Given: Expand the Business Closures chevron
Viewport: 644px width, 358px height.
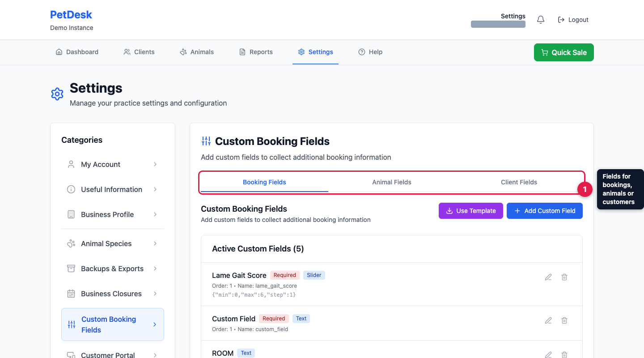Looking at the screenshot, I should click(155, 294).
